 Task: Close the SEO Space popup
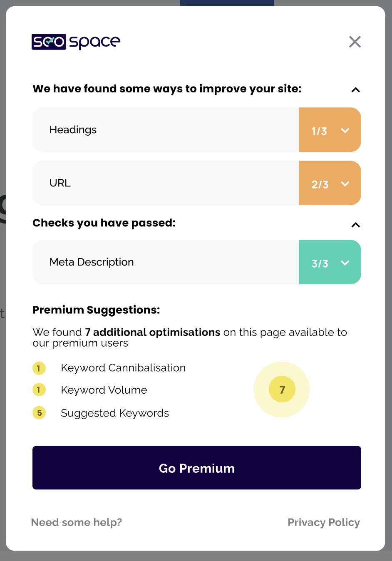pyautogui.click(x=355, y=42)
